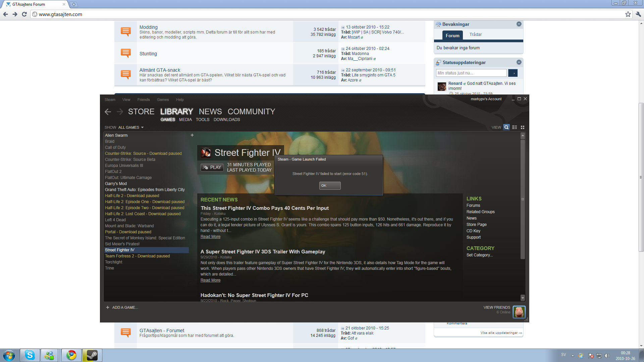Click the plus icon for Add a Game

point(108,307)
